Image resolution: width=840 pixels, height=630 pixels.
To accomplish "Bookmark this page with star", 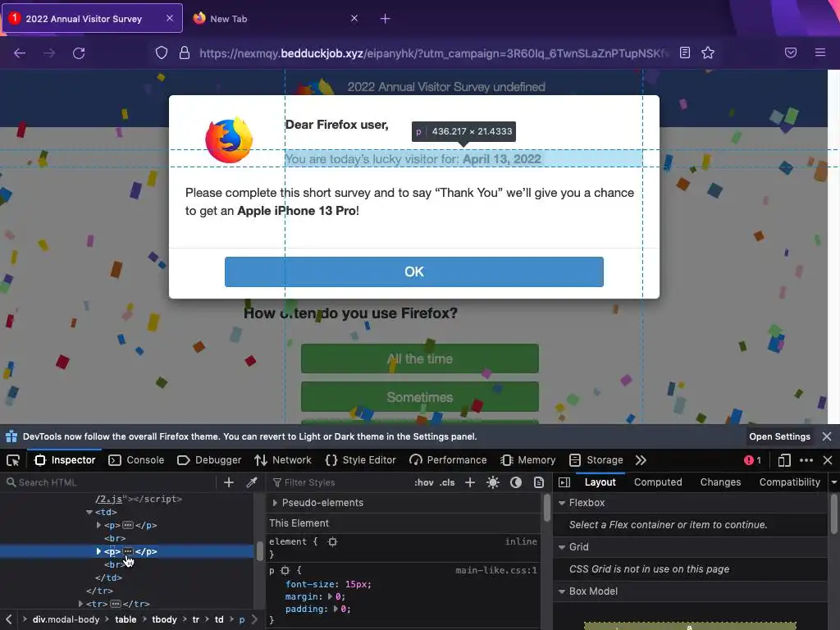I will click(708, 52).
